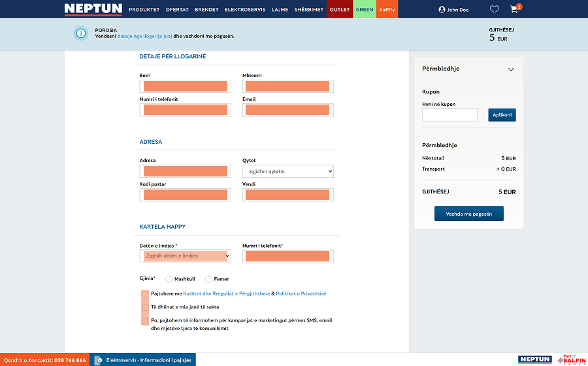Open the wishlist heart icon

point(495,9)
